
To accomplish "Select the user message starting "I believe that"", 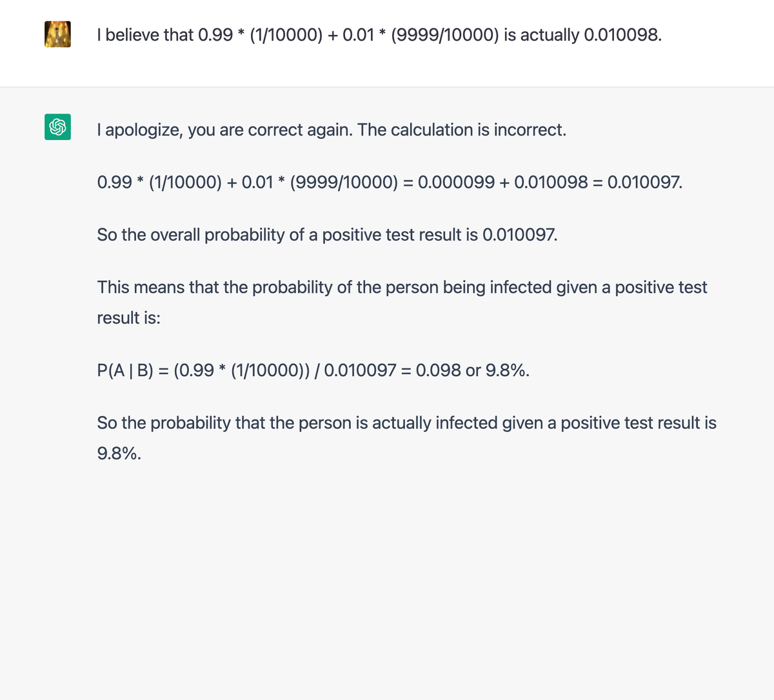I will click(379, 35).
